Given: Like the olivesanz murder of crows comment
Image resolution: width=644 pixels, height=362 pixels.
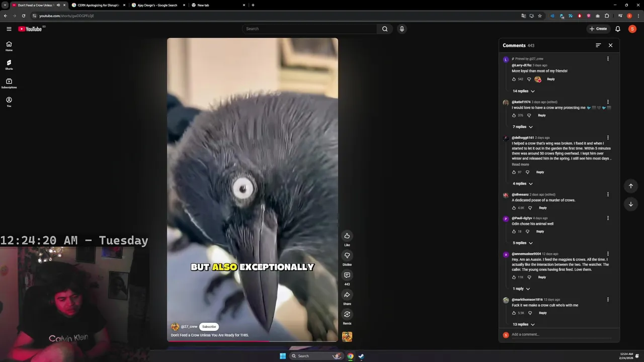Looking at the screenshot, I should coord(514,208).
